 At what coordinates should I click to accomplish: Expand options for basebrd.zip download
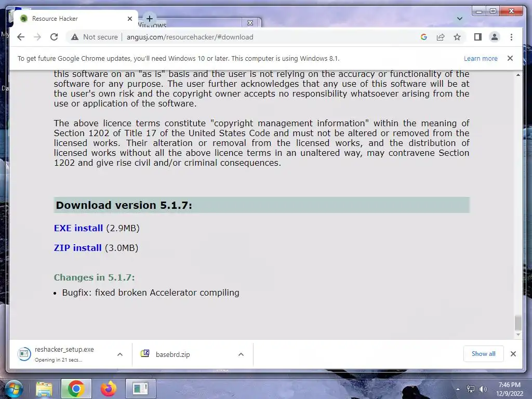coord(241,354)
